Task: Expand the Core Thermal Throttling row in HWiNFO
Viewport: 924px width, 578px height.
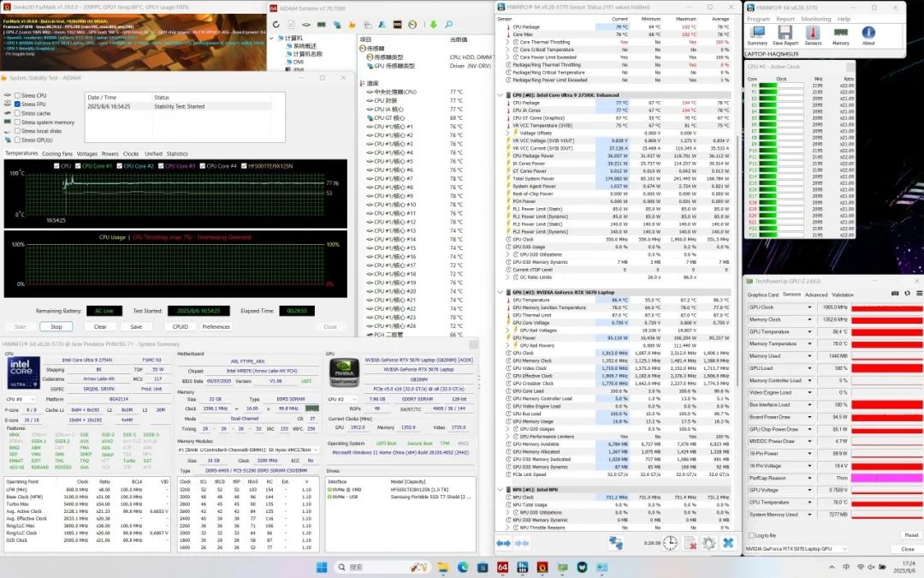Action: click(508, 43)
